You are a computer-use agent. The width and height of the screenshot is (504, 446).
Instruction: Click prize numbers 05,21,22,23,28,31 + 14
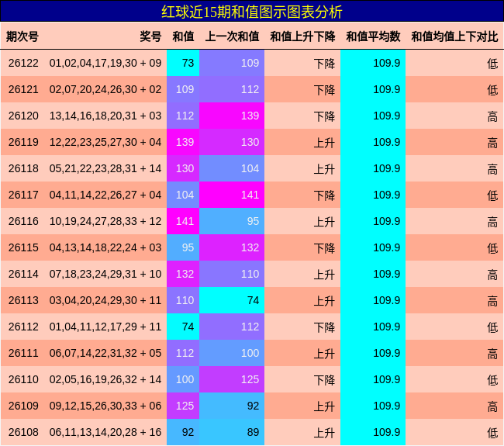click(105, 168)
